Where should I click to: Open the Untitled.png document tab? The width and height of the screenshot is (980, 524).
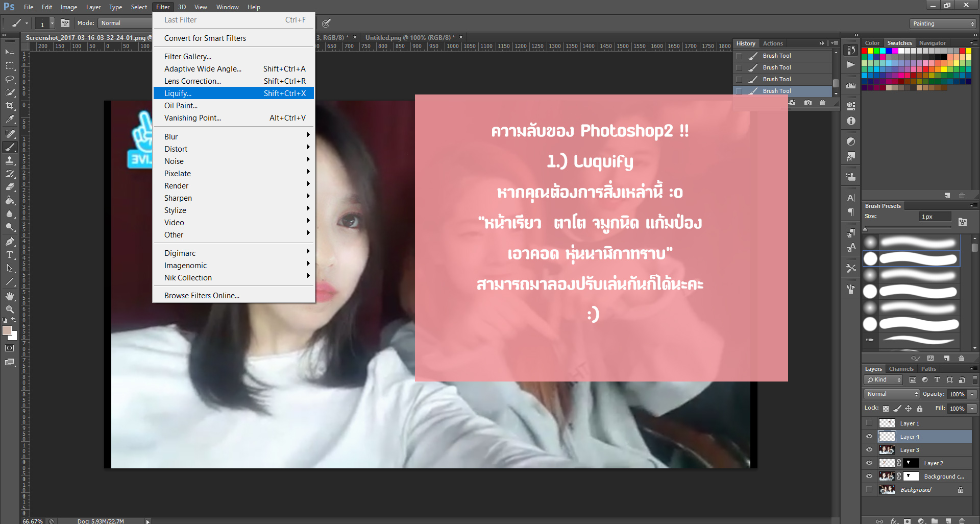[x=410, y=37]
